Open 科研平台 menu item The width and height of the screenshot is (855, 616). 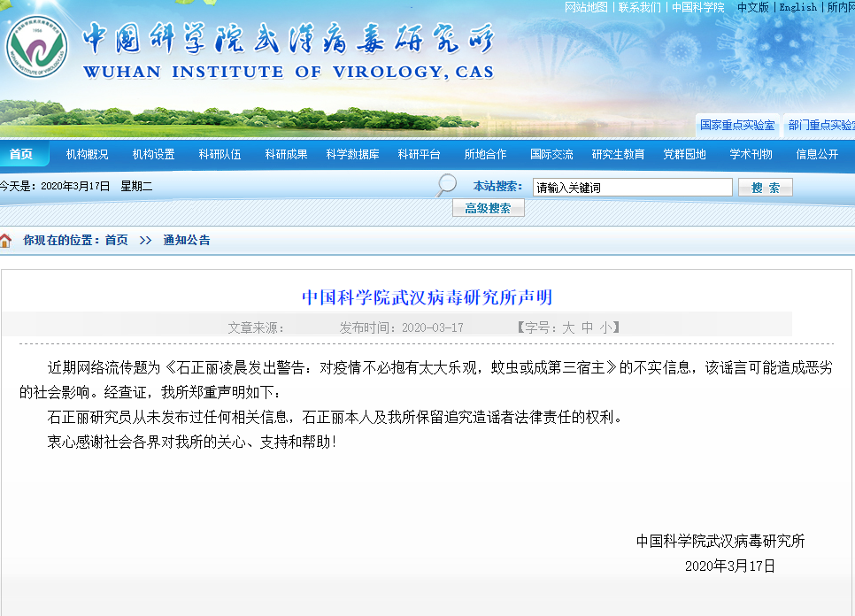click(419, 154)
